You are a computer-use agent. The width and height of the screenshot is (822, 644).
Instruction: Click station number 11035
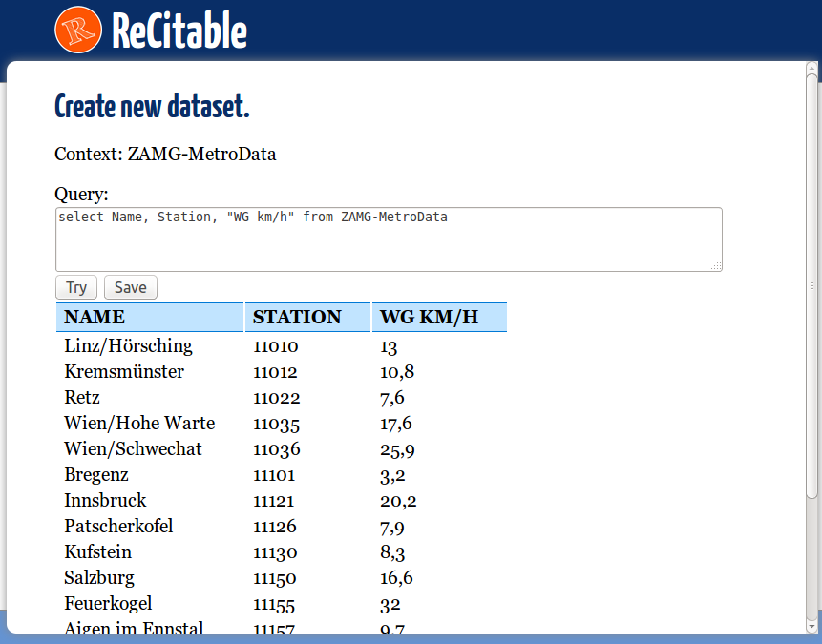(276, 424)
